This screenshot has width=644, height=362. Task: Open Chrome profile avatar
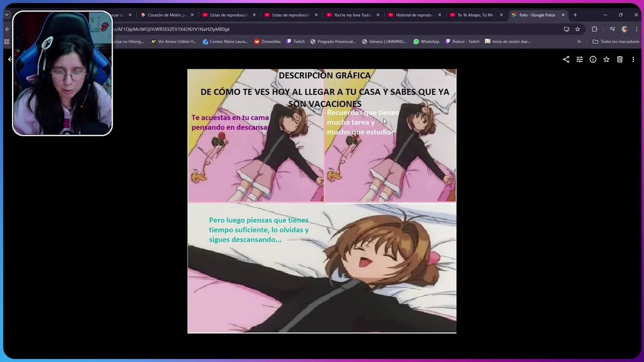pyautogui.click(x=624, y=29)
